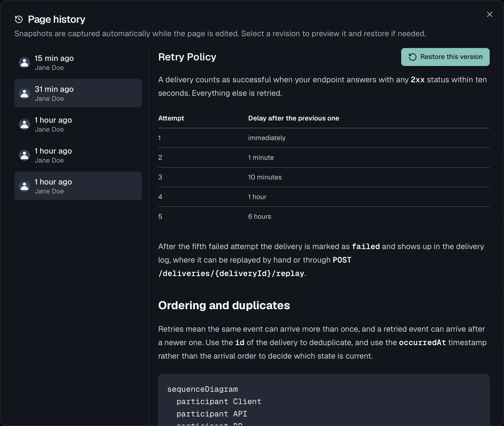Select the 31 min ago revision
Image resolution: width=504 pixels, height=426 pixels.
coord(78,93)
